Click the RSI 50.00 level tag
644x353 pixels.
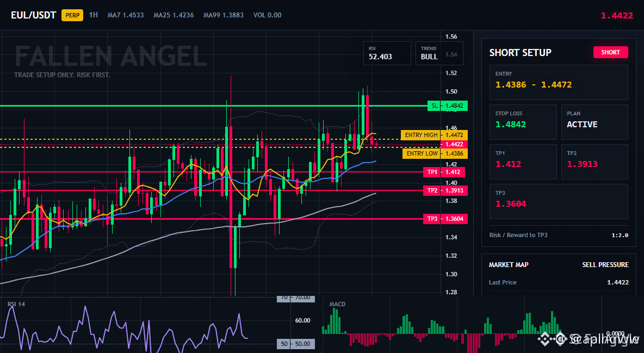pos(296,344)
